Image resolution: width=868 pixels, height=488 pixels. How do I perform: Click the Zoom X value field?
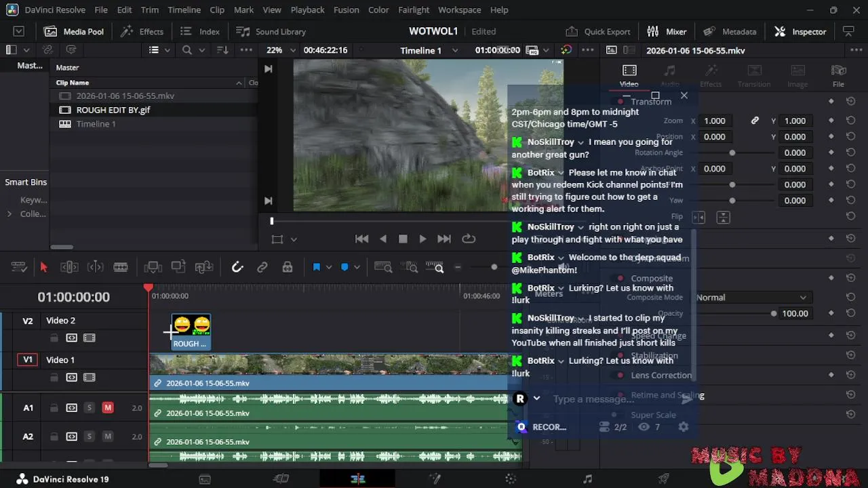[x=715, y=121]
